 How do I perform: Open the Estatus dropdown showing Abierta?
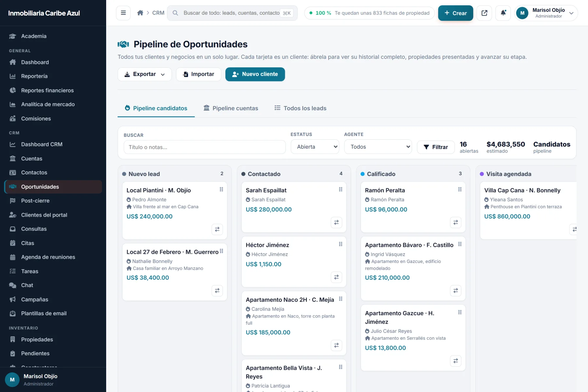pyautogui.click(x=315, y=147)
